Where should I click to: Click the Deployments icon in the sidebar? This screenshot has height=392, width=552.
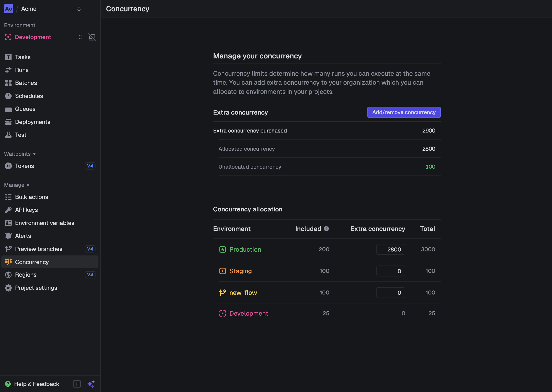[8, 122]
